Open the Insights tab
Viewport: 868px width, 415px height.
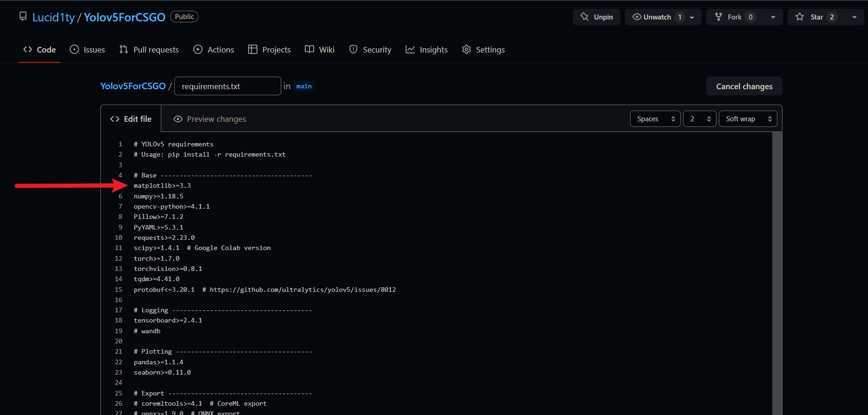[x=427, y=50]
